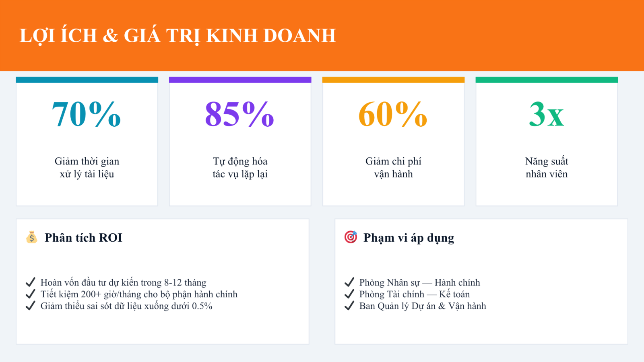Click the green bar above the 3x card
Viewport: 644px width, 362px height.
coord(547,80)
